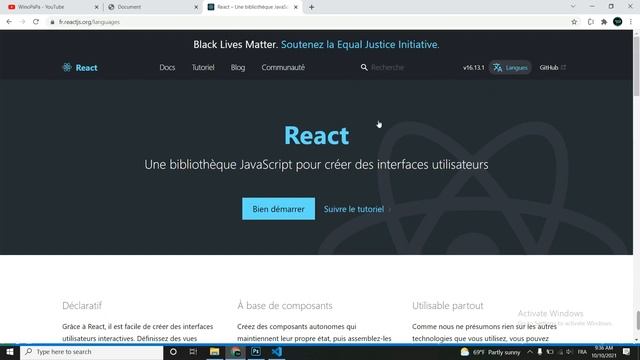Click the taskbar clock and date
Viewport: 640px width, 360px height.
(604, 351)
